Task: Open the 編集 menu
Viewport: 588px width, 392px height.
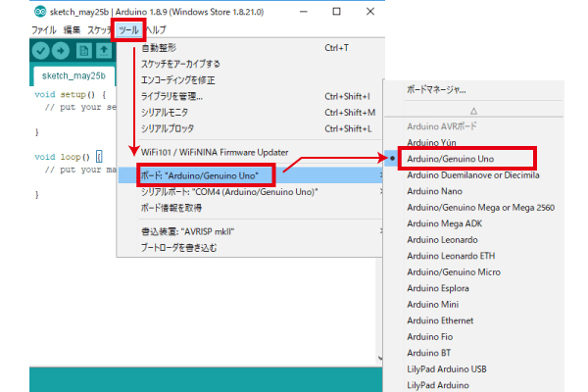Action: click(x=72, y=30)
